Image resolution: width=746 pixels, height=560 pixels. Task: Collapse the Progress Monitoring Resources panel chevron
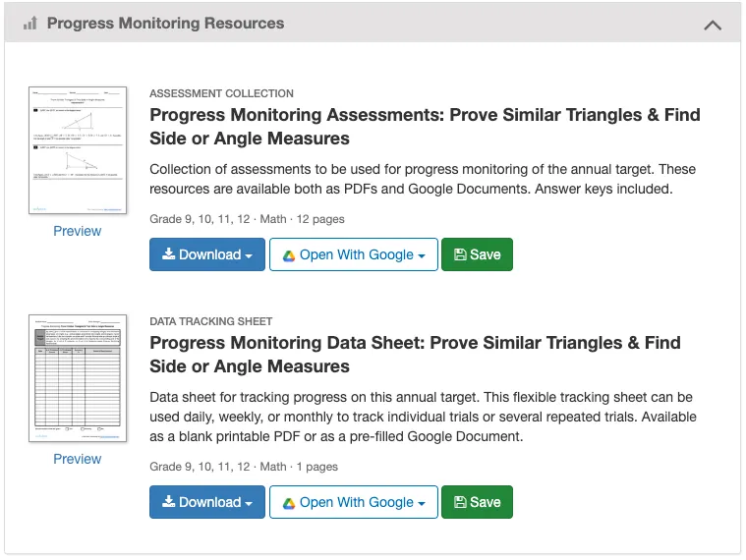click(714, 25)
